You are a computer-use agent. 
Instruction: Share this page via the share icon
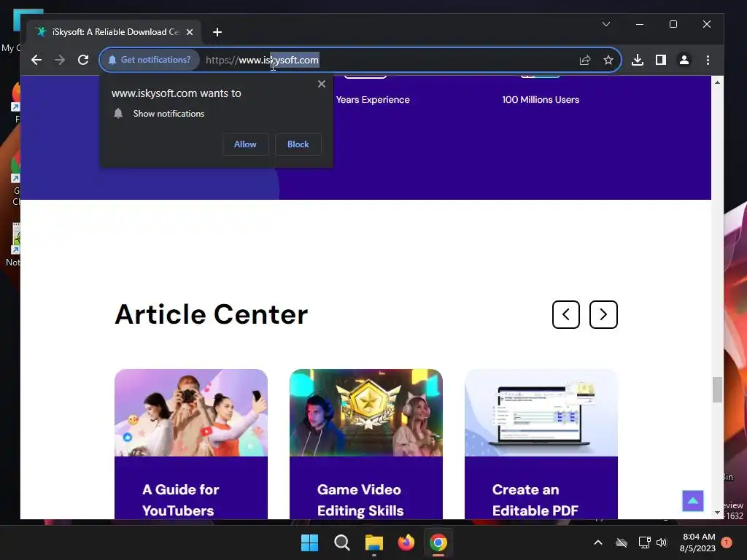click(585, 60)
